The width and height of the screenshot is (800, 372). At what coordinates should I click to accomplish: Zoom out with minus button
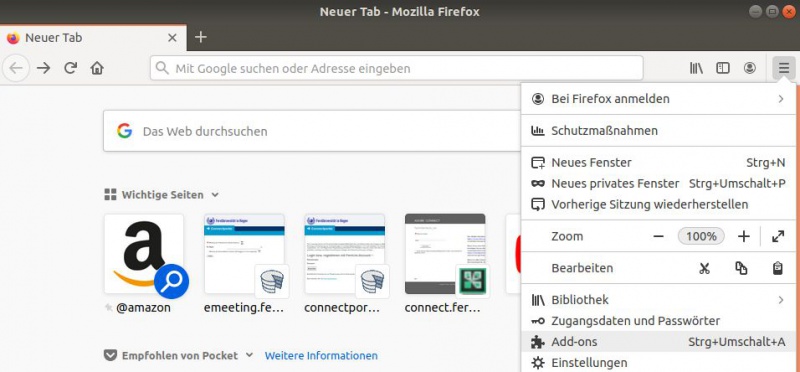658,236
